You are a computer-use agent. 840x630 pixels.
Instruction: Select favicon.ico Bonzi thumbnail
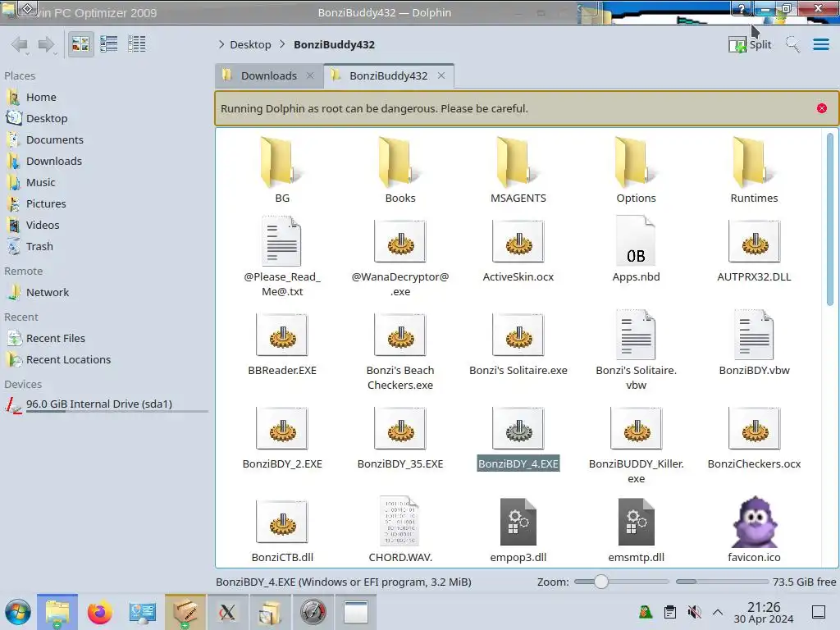click(754, 529)
